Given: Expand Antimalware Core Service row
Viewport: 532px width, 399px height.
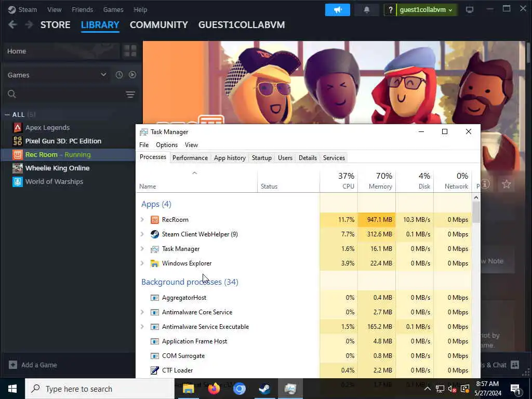Looking at the screenshot, I should (142, 312).
